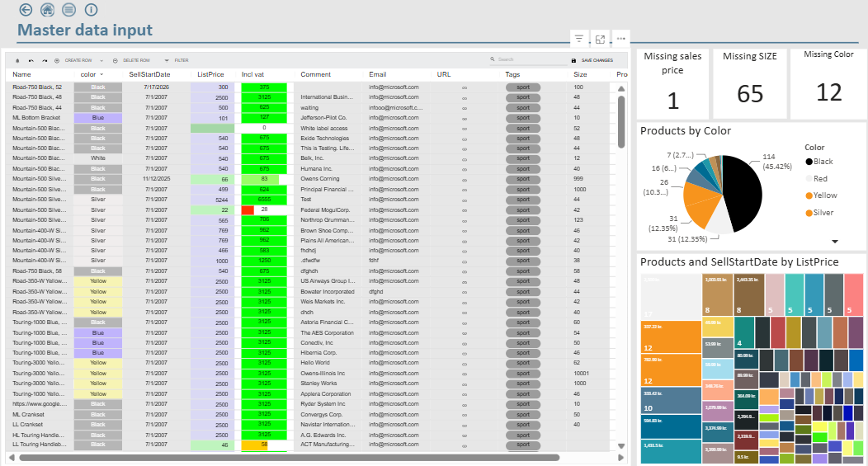
Task: Activate focus mode icon on the visual
Action: point(600,39)
